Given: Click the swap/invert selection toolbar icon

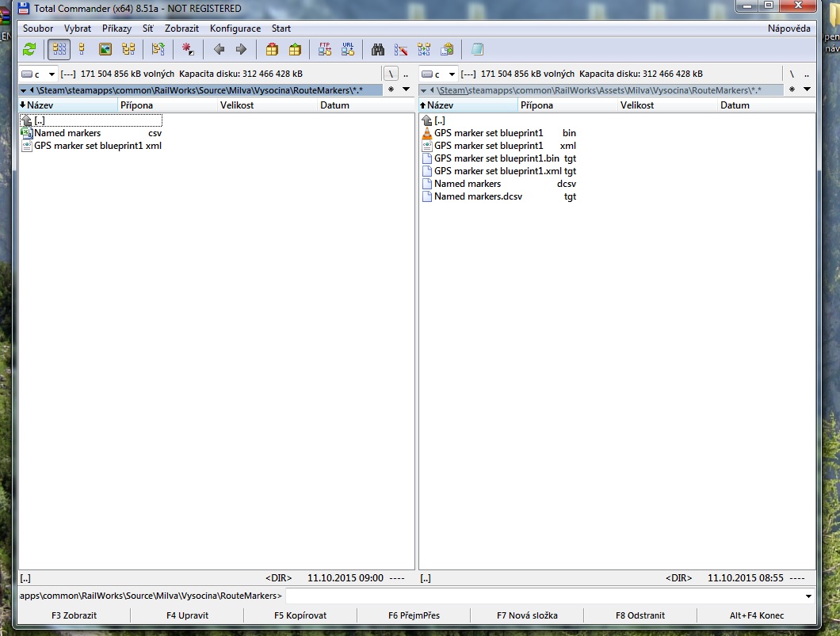Looking at the screenshot, I should [158, 50].
